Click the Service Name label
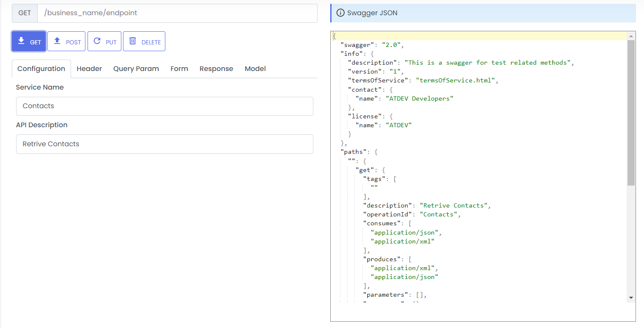 (40, 87)
